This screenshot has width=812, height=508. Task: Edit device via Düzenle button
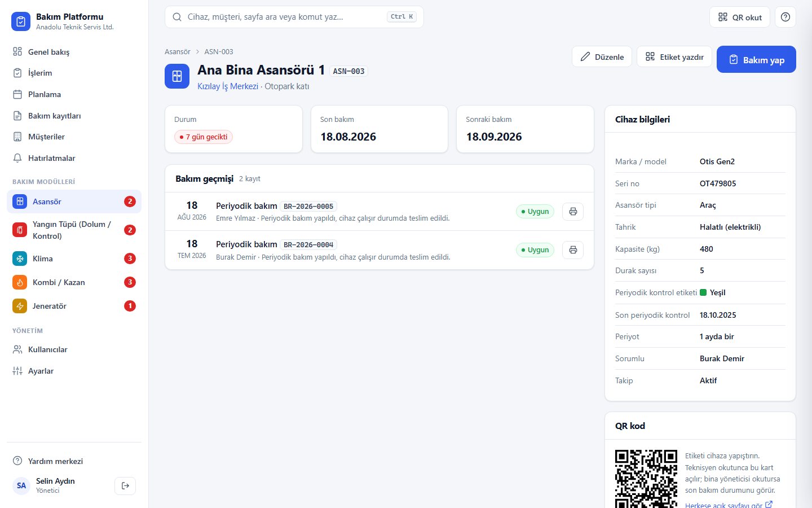(x=602, y=56)
